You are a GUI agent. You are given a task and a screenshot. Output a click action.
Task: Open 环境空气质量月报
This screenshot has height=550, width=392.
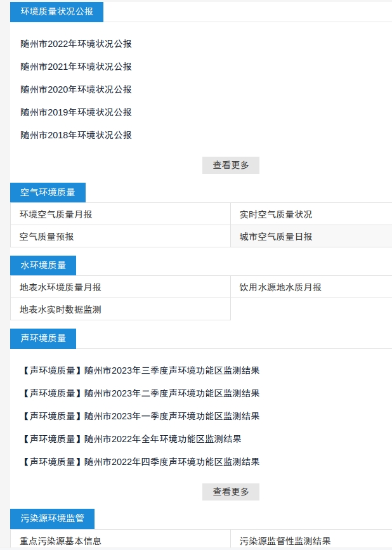pos(56,214)
